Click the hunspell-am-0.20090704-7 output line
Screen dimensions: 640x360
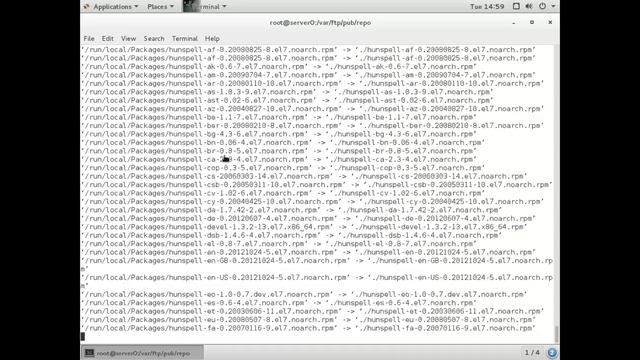[308, 75]
